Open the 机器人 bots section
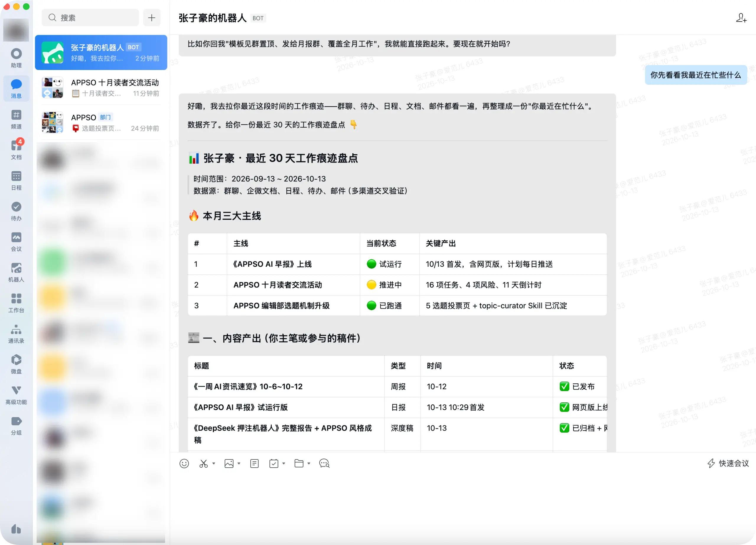This screenshot has height=545, width=756. tap(16, 272)
